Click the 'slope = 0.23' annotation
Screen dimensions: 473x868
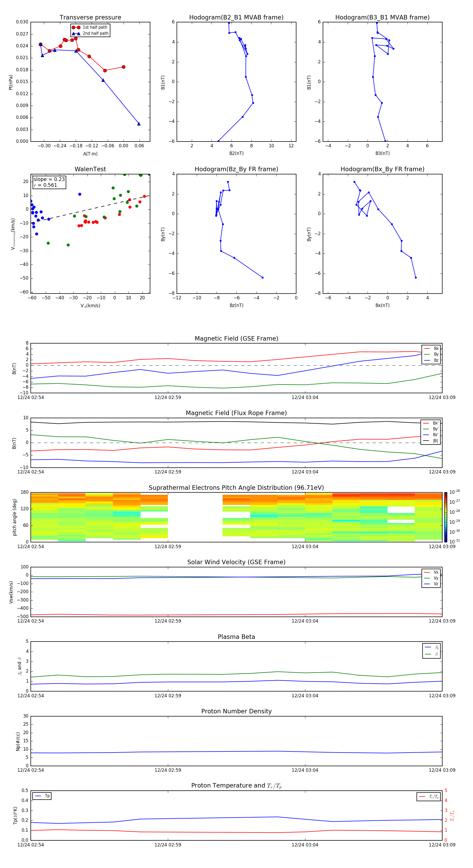(49, 179)
